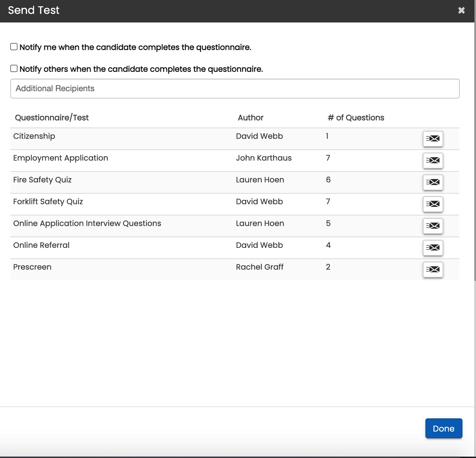Enable notify me on questionnaire completion

[x=14, y=47]
